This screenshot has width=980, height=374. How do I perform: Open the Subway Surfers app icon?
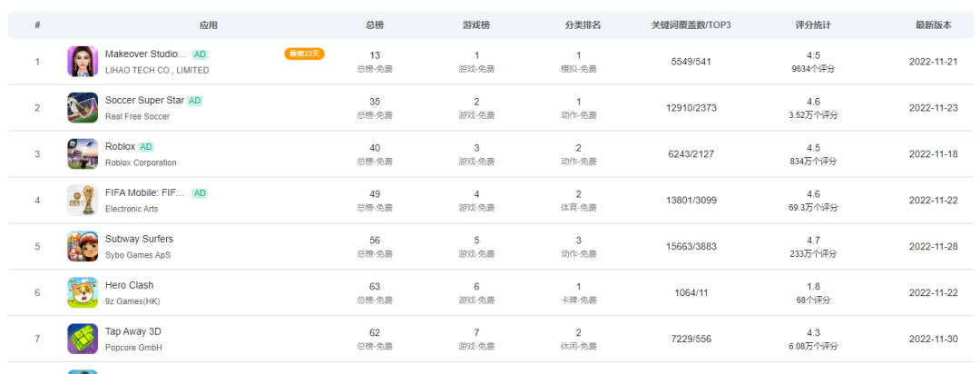coord(83,246)
